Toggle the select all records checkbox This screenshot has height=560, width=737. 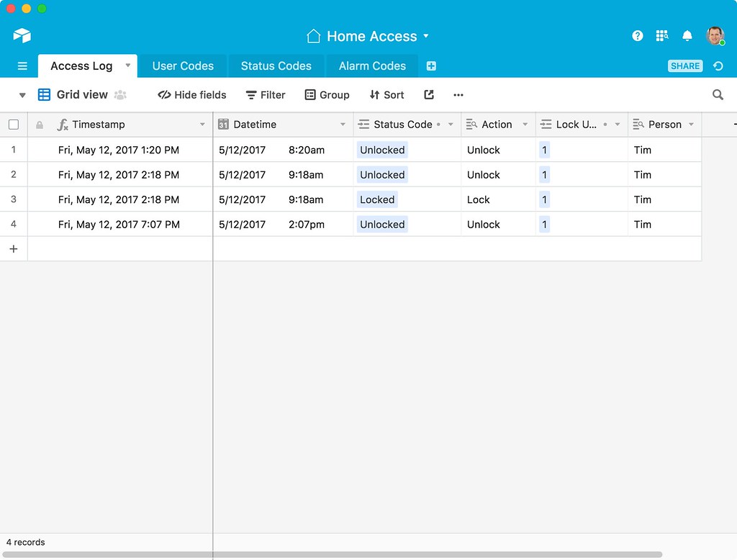[x=14, y=125]
